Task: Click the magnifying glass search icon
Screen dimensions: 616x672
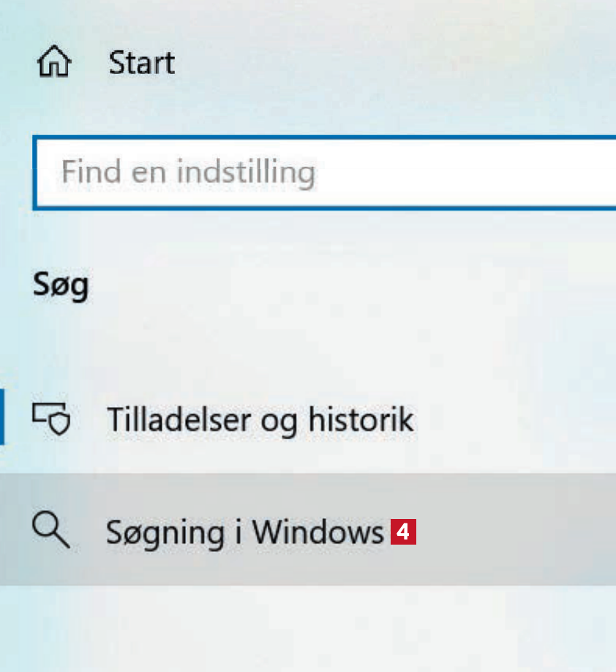Action: coord(51,530)
